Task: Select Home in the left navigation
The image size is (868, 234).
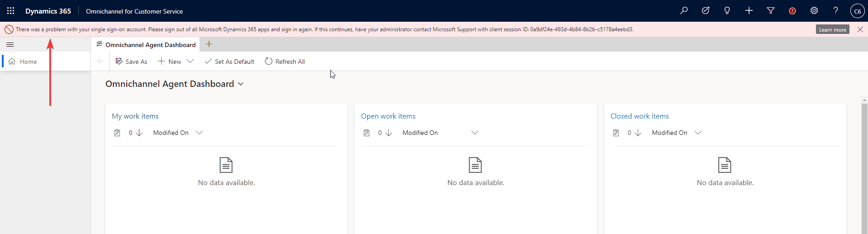Action: 28,62
